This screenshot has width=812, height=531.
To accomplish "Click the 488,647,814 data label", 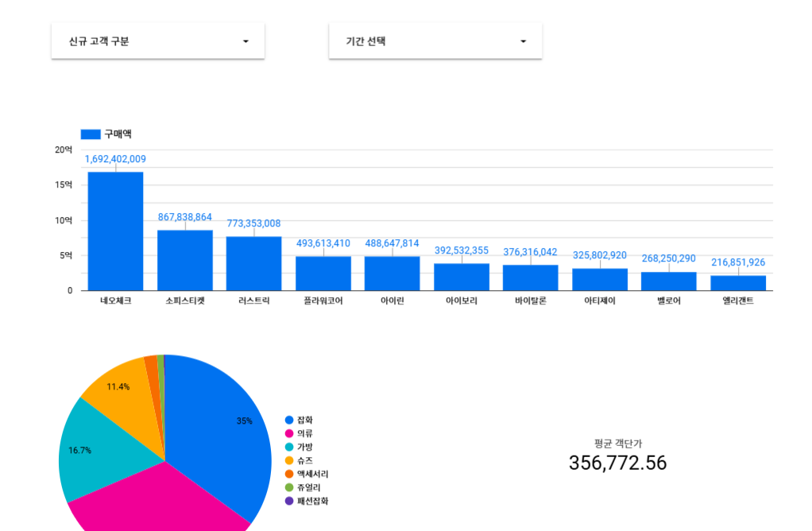I will coord(392,243).
